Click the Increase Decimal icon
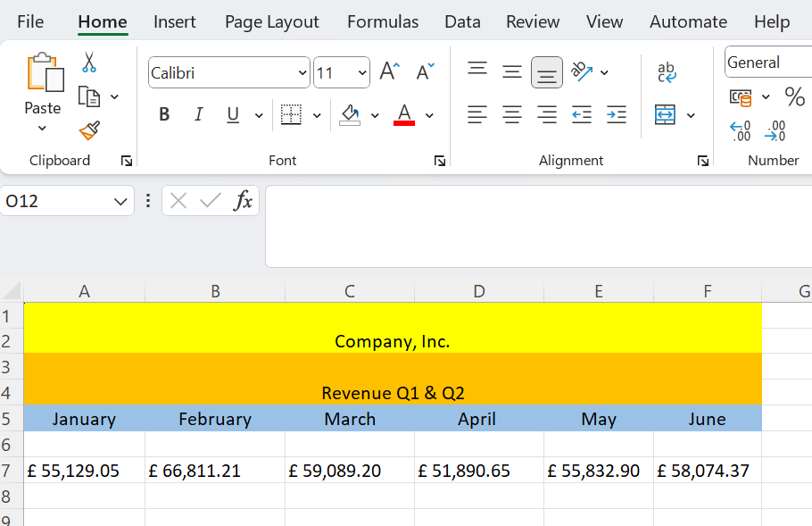 click(740, 131)
